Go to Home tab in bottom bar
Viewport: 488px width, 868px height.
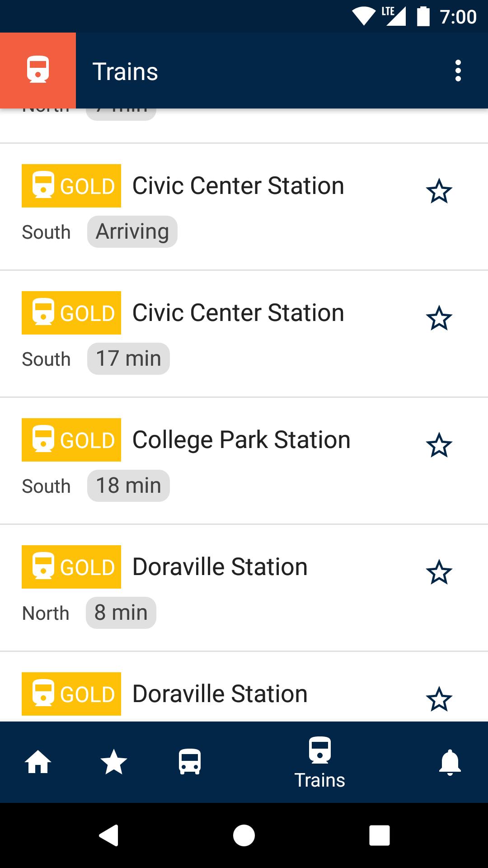click(38, 762)
